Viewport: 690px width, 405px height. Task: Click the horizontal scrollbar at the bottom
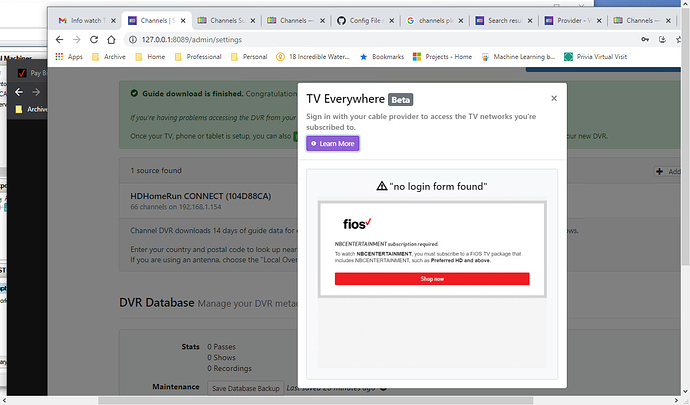pyautogui.click(x=315, y=400)
